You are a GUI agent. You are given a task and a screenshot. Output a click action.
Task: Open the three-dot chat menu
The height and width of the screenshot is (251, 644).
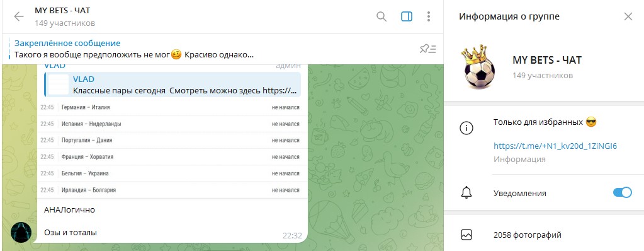429,16
